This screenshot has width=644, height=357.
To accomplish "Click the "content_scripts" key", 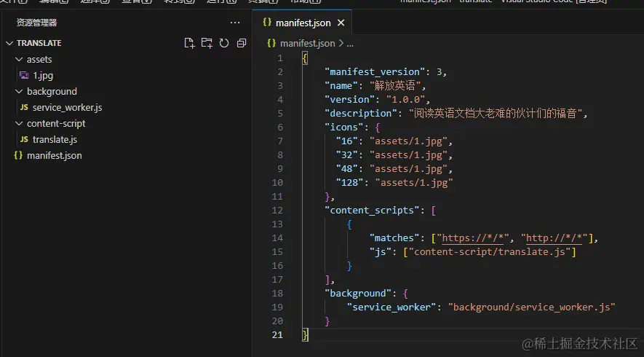I will [x=372, y=210].
